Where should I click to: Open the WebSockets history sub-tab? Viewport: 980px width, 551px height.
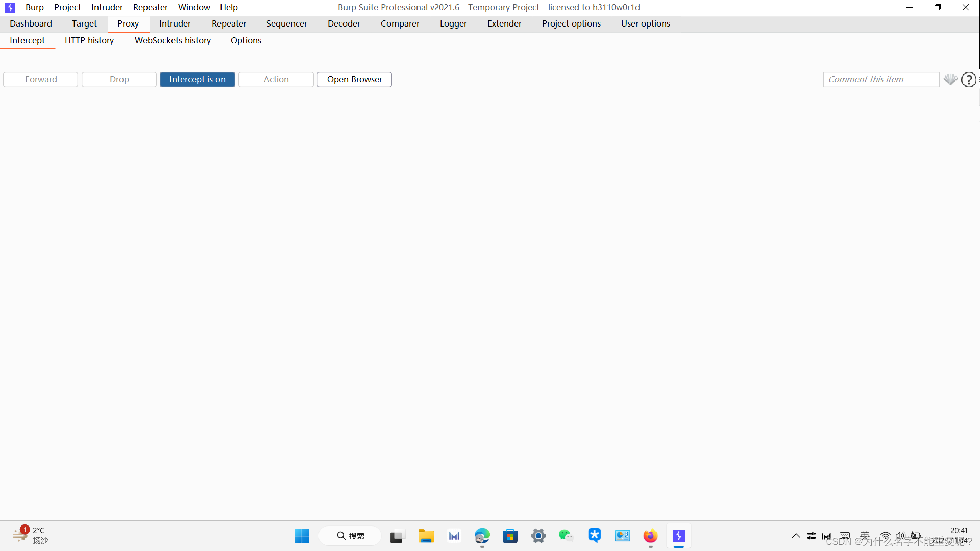tap(173, 41)
